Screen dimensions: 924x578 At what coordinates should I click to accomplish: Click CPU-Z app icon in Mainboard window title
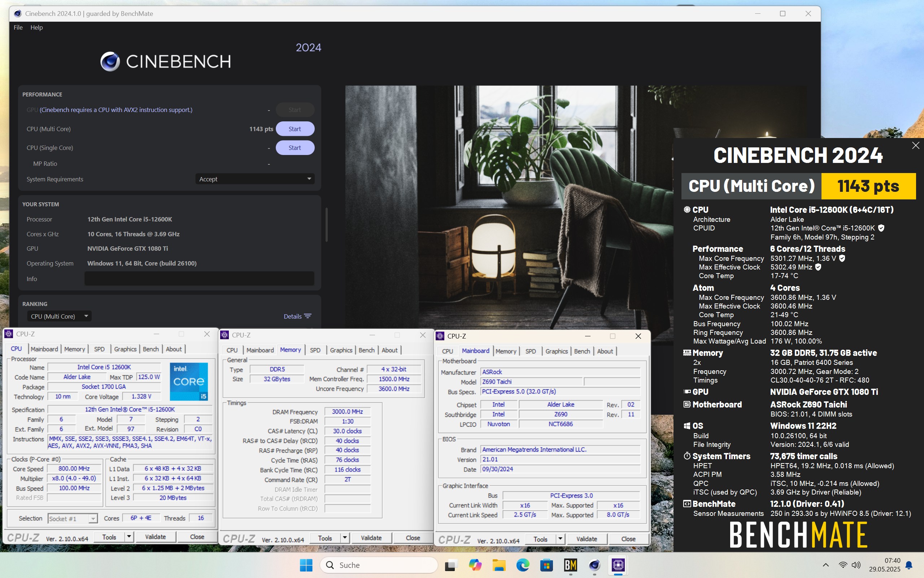[x=440, y=336]
